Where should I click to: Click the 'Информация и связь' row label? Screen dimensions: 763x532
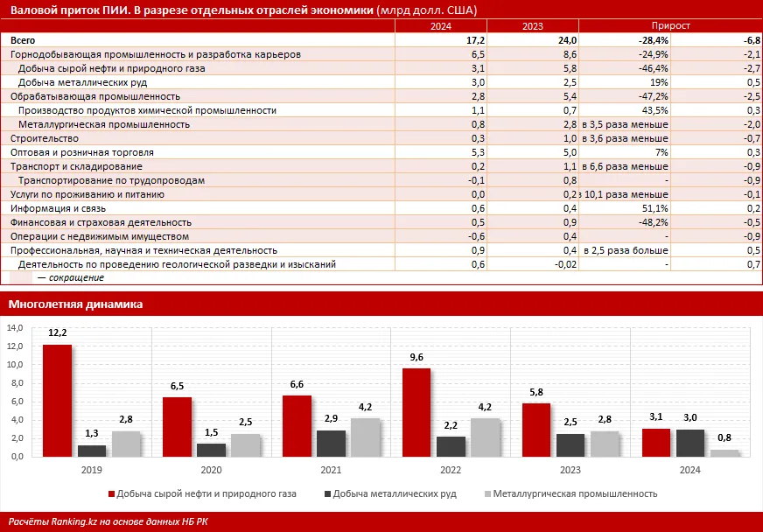[54, 208]
